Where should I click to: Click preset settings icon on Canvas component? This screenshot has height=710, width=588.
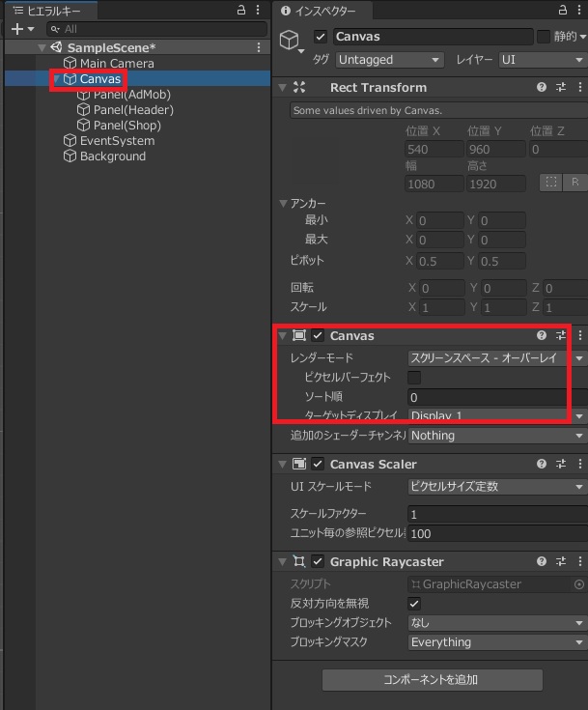[561, 335]
